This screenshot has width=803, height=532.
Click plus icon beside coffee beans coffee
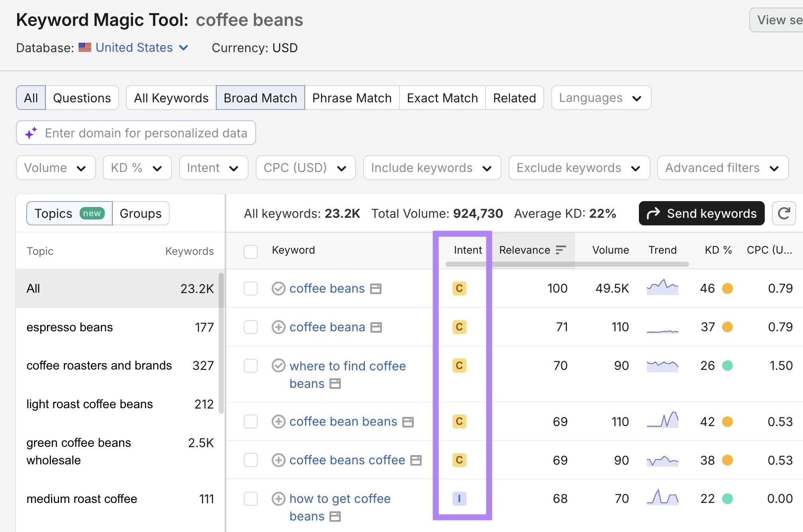tap(278, 460)
